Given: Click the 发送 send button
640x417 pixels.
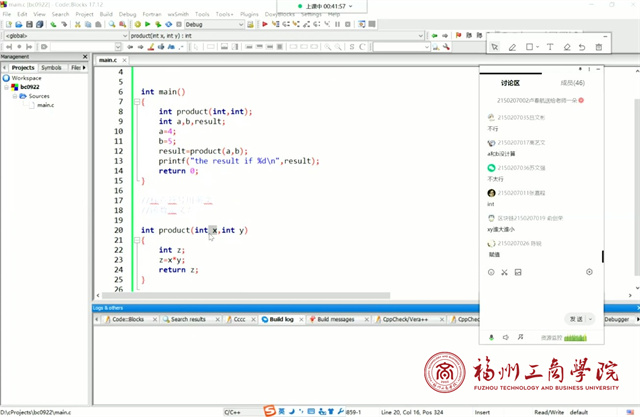Looking at the screenshot, I should click(x=577, y=318).
